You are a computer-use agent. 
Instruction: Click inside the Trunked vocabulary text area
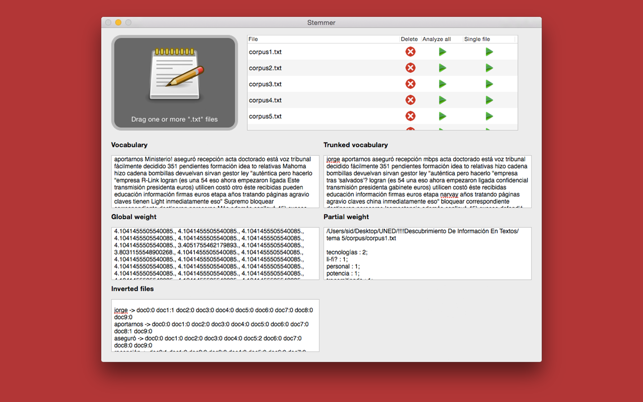(427, 181)
